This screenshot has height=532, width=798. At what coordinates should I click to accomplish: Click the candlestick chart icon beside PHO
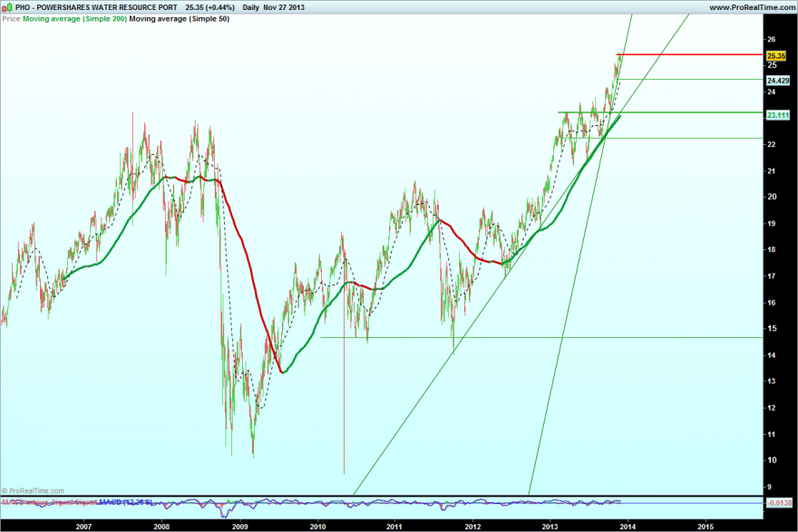[7, 7]
